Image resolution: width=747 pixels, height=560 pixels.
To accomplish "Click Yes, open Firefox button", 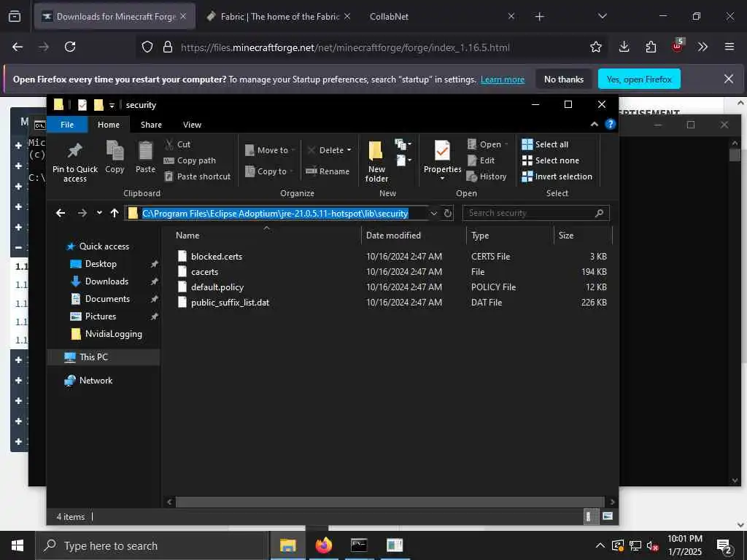I will coord(639,79).
